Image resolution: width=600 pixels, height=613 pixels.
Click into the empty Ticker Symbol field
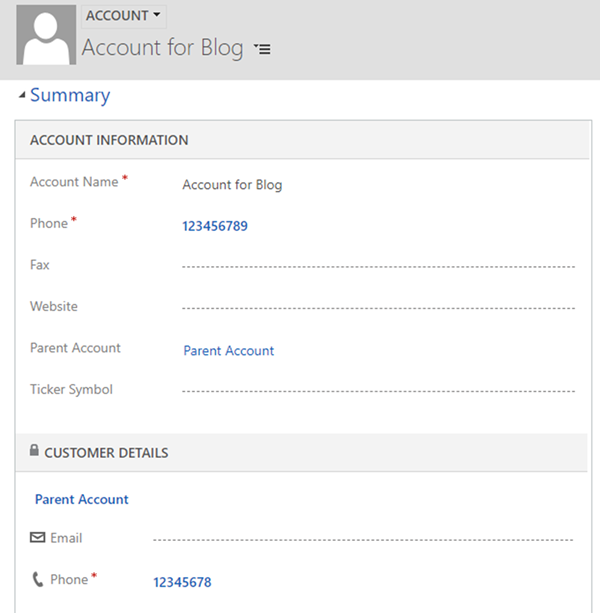pyautogui.click(x=378, y=390)
